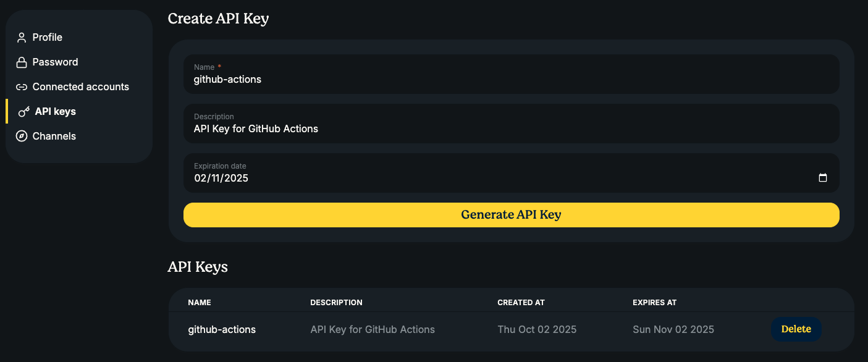Open Connected accounts section
The width and height of the screenshot is (868, 362).
coord(80,87)
